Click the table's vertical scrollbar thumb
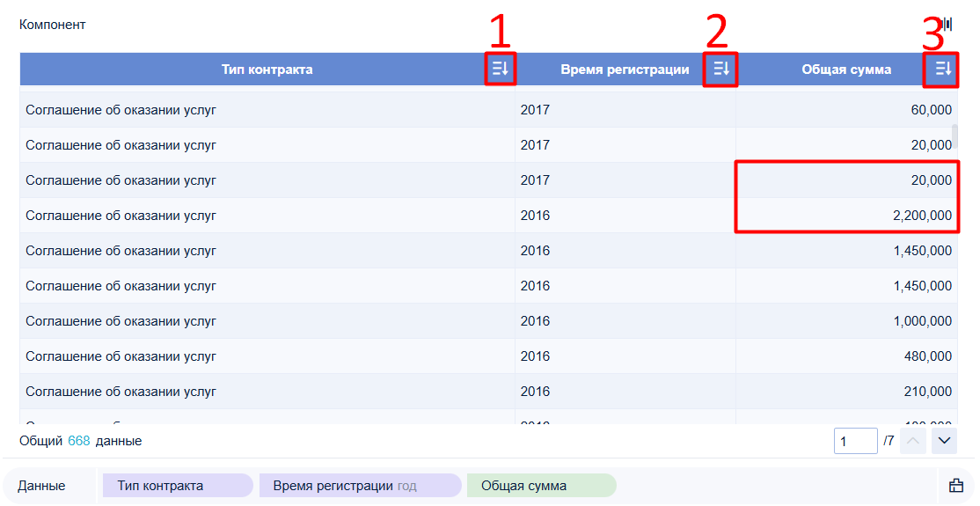 tap(954, 136)
